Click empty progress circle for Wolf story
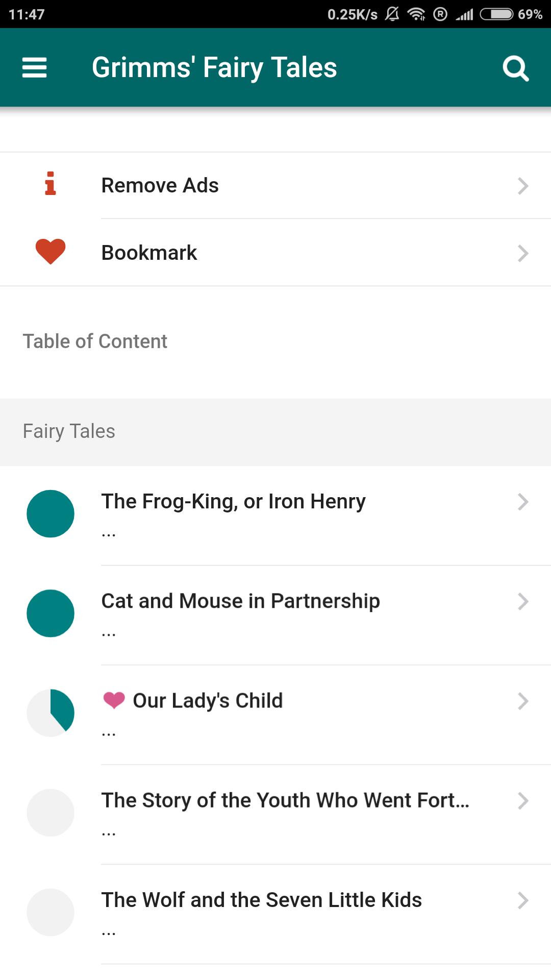This screenshot has width=551, height=980. point(51,912)
